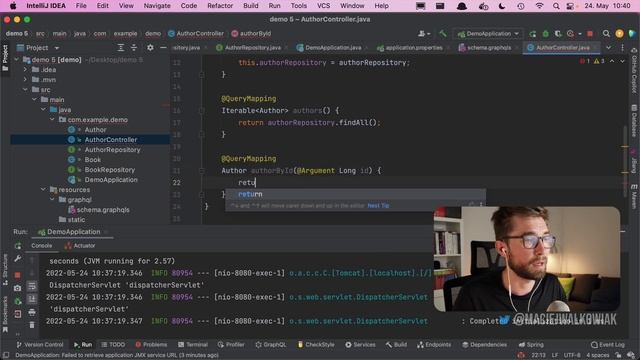Open the user account avatar icon
Screen dimensions: 640x360
pyautogui.click(x=619, y=34)
